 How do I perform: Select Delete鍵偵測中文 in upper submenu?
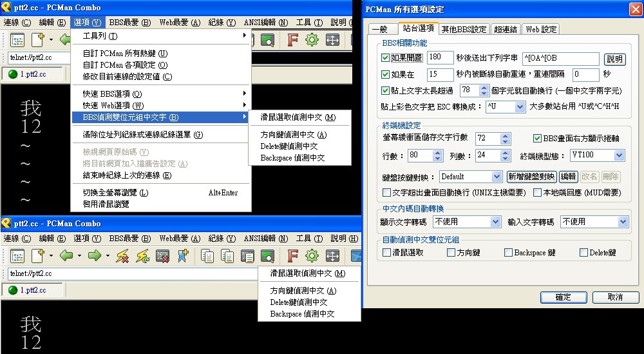(x=299, y=146)
